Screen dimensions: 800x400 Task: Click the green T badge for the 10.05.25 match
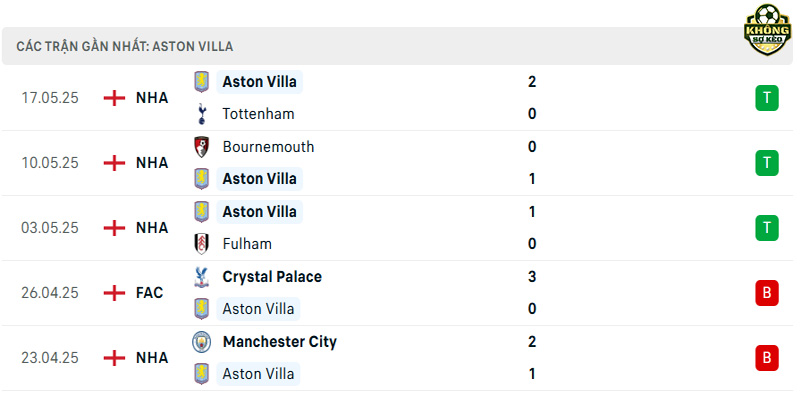(x=767, y=163)
